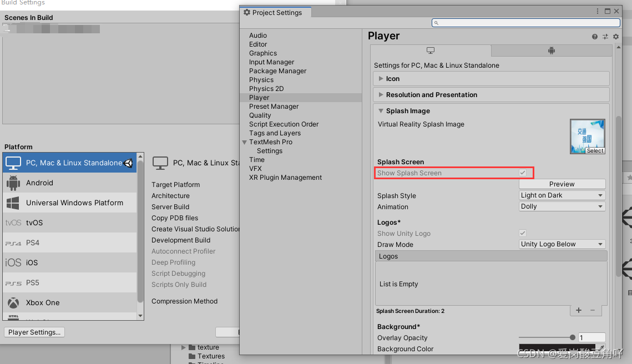Open Graphics settings category
632x364 pixels.
263,53
